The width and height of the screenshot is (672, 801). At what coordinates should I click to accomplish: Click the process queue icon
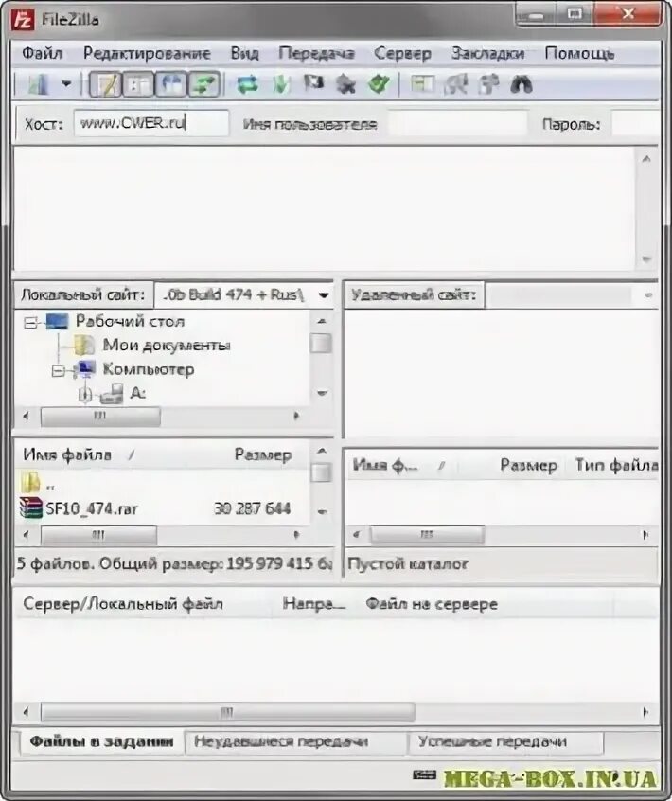point(280,84)
